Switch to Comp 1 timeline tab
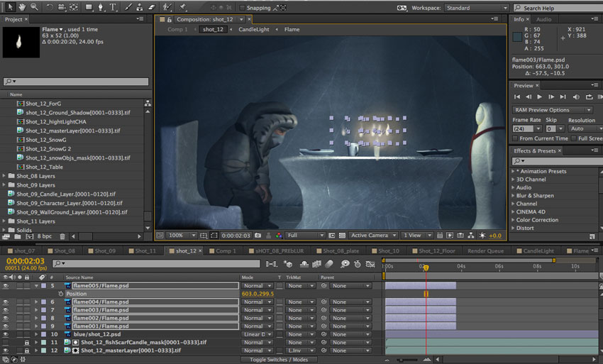Screen dimensions: 603x364 (x=223, y=251)
